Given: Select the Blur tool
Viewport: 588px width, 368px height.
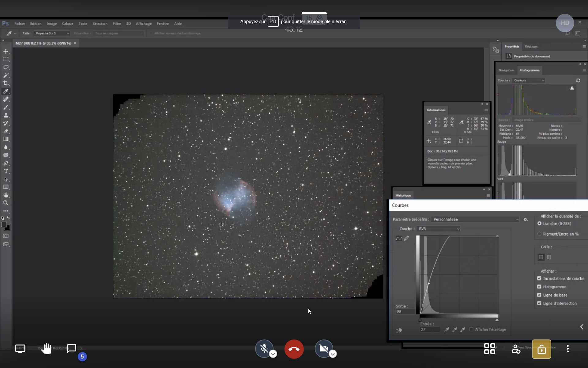Looking at the screenshot, I should point(6,147).
